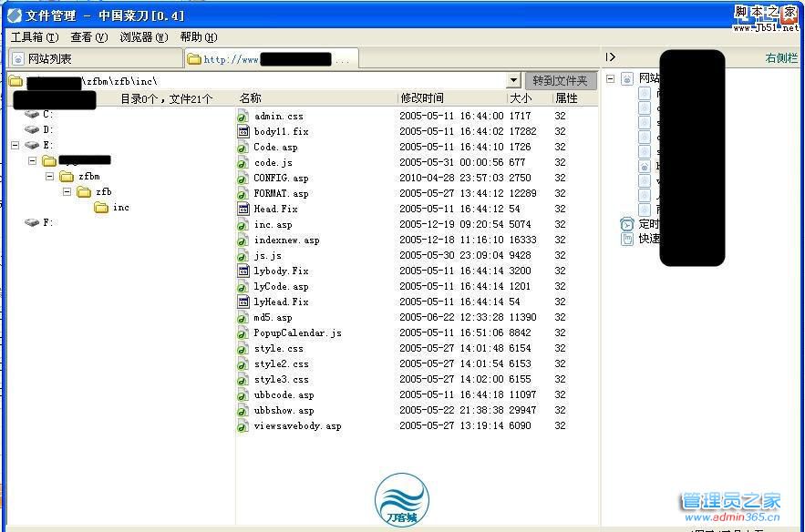
Task: Click the indexnew.asp size 16333
Action: [x=522, y=240]
